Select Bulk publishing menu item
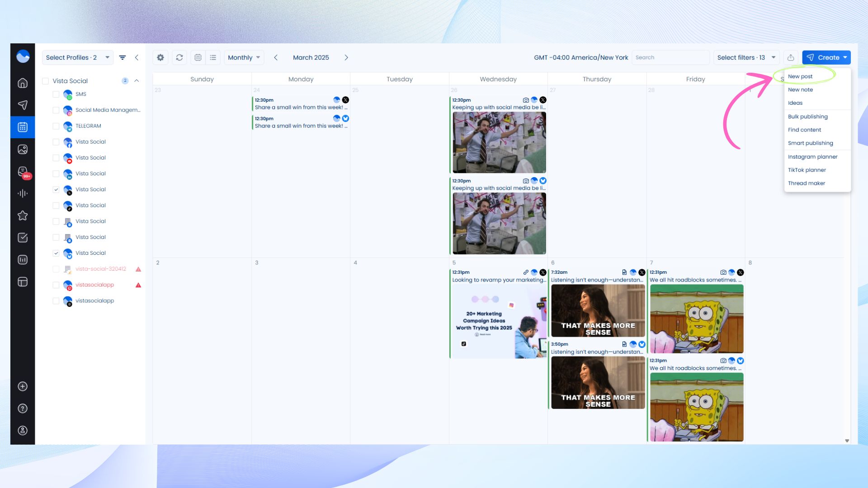868x488 pixels. pyautogui.click(x=807, y=117)
